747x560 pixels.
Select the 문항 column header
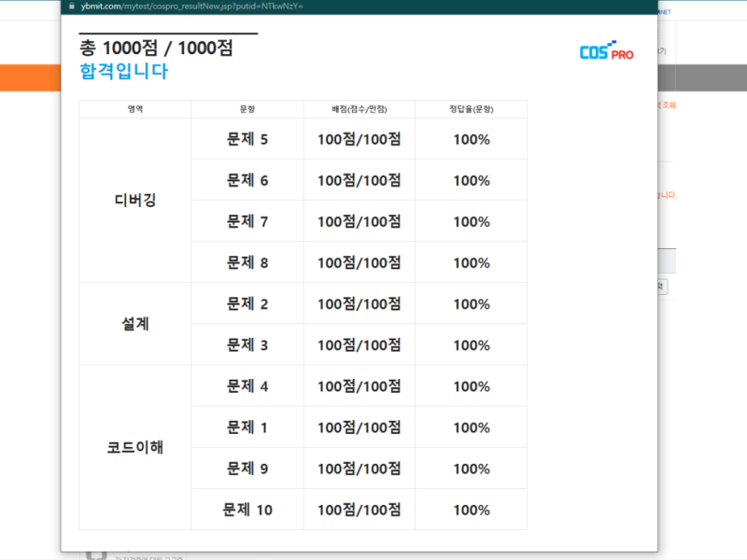tap(247, 107)
